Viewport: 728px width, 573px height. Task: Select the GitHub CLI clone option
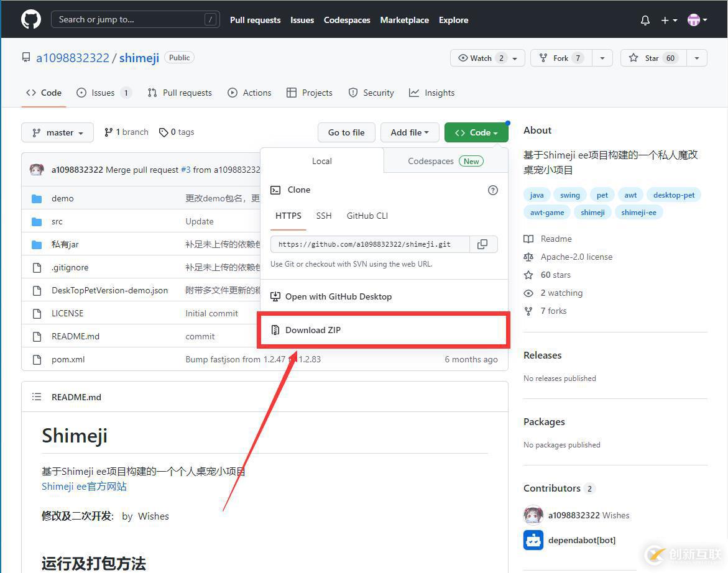[x=367, y=216]
